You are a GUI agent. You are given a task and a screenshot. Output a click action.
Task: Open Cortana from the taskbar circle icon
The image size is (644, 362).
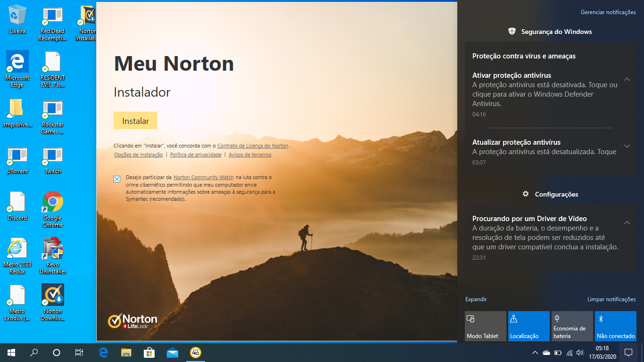pos(57,353)
